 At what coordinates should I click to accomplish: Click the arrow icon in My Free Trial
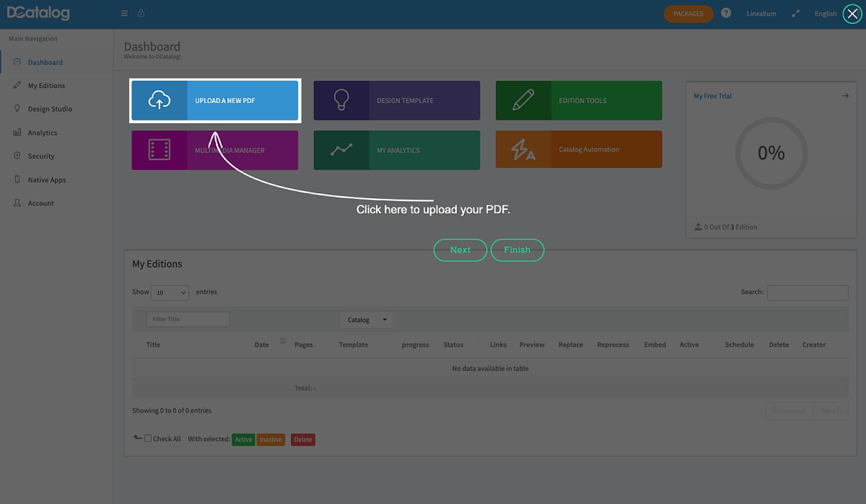click(x=845, y=96)
